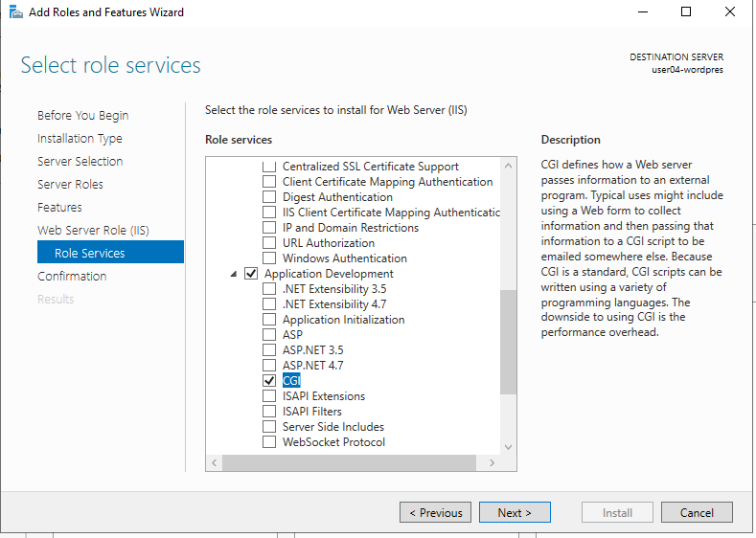Switch to Server Selection step
This screenshot has width=756, height=538.
click(x=80, y=162)
